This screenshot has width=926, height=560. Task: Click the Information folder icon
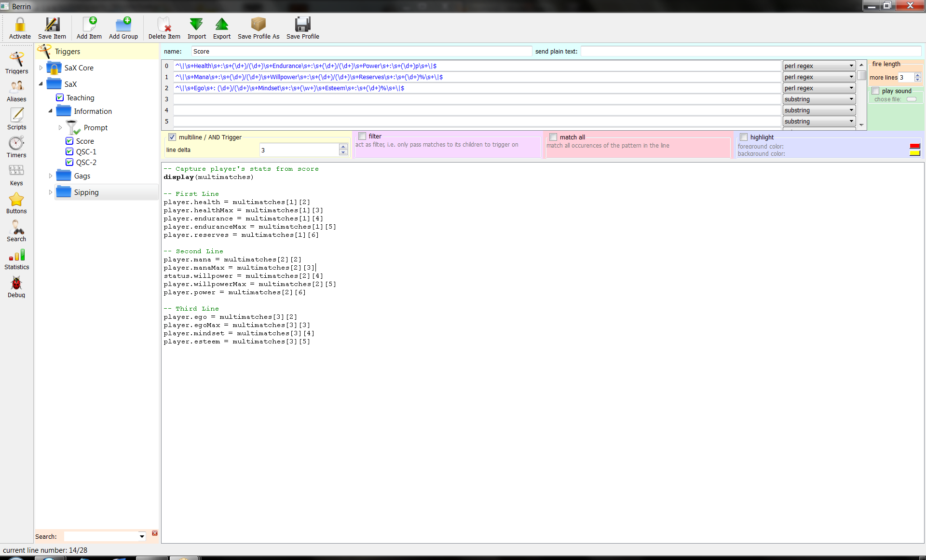click(64, 110)
